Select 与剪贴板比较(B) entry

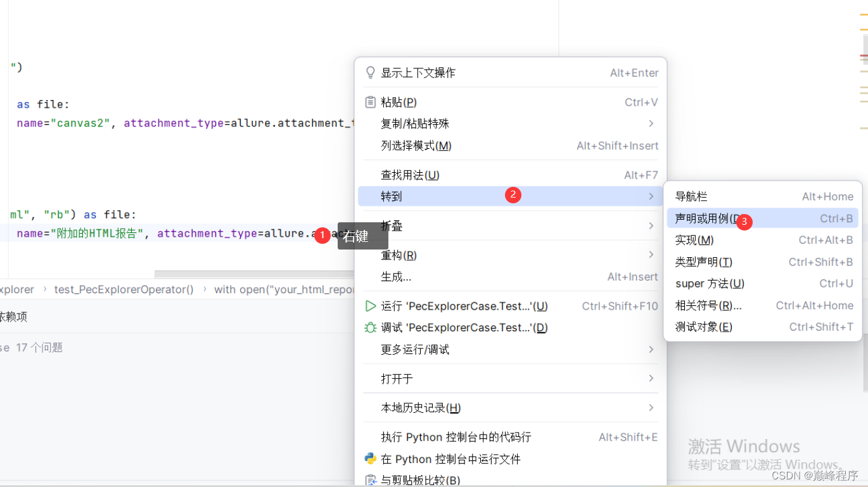[x=511, y=480]
